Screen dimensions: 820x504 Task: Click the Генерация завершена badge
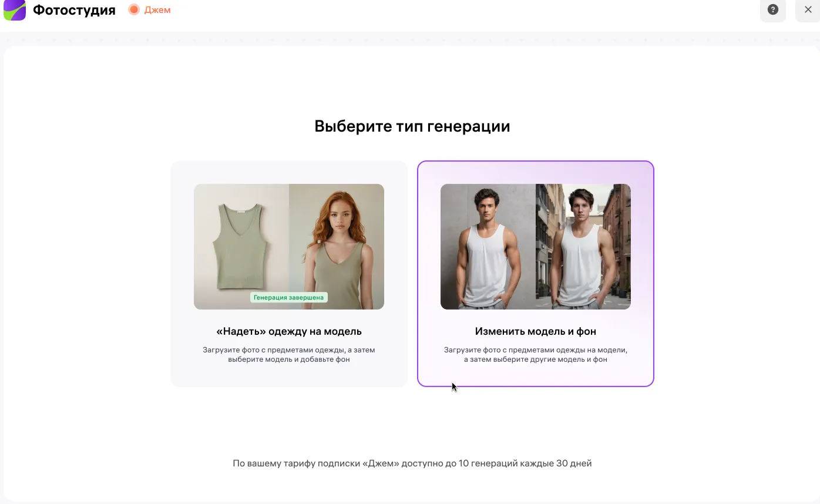point(288,297)
